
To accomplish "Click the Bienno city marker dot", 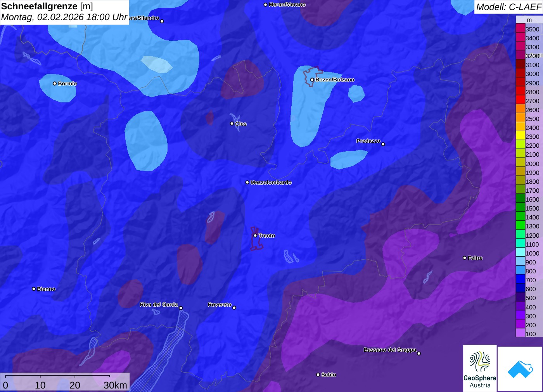I will click(x=34, y=289).
